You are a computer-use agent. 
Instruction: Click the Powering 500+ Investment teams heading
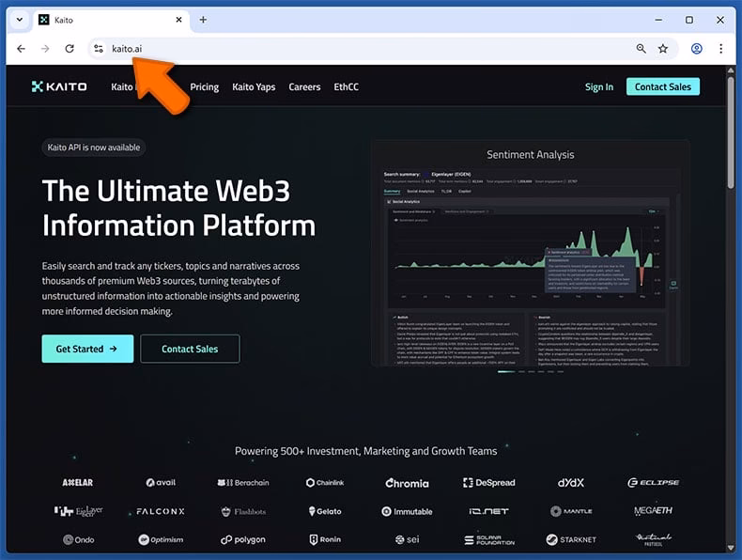tap(365, 451)
